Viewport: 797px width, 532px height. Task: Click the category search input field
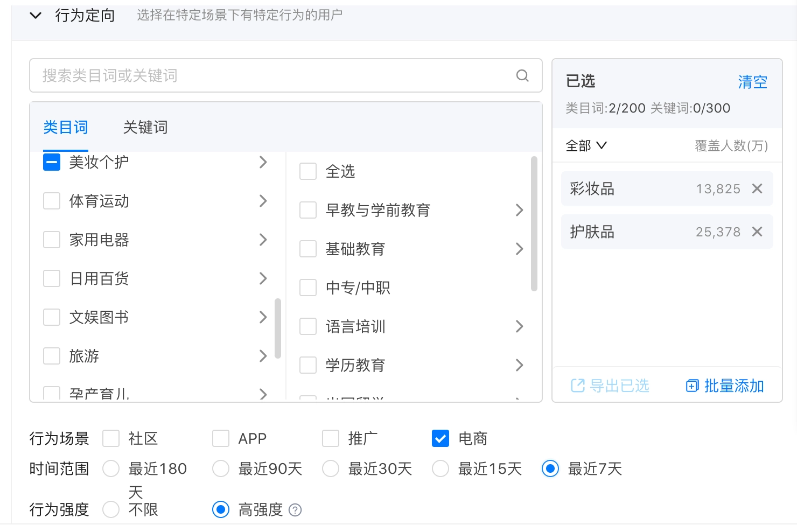215,75
